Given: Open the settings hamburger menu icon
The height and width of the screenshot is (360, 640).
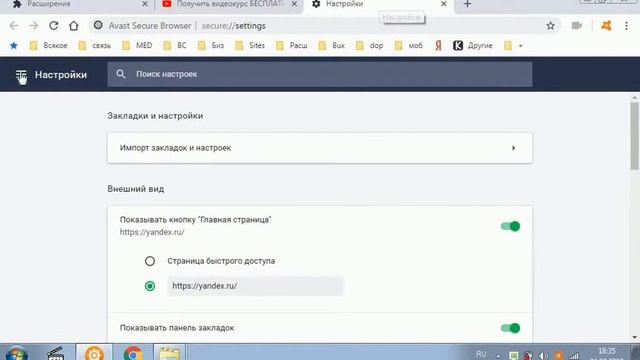Looking at the screenshot, I should (x=21, y=75).
